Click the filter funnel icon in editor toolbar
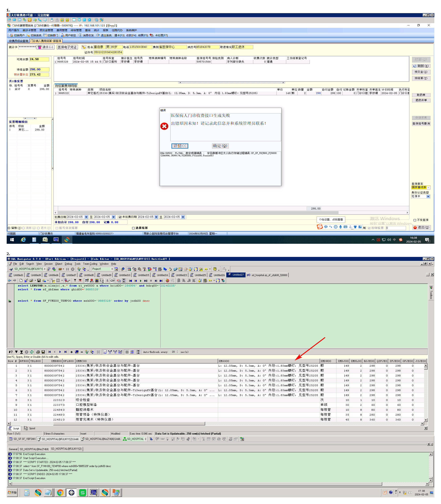The image size is (441, 504). [x=75, y=280]
